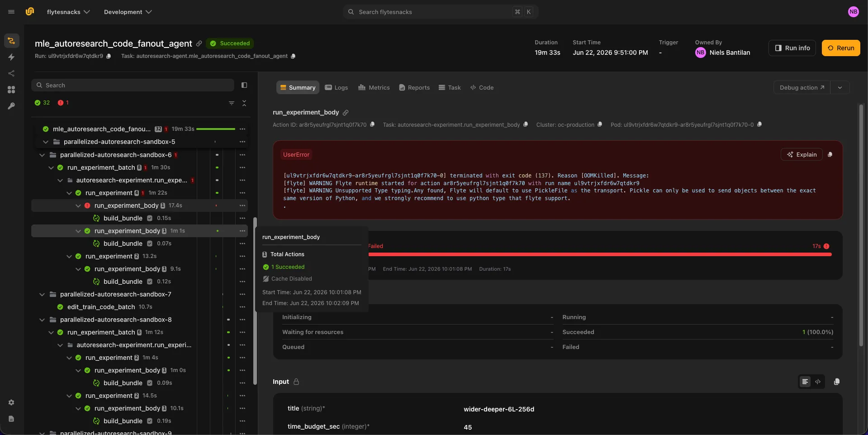The width and height of the screenshot is (868, 435).
Task: Switch Input to formatted view
Action: [x=805, y=382]
